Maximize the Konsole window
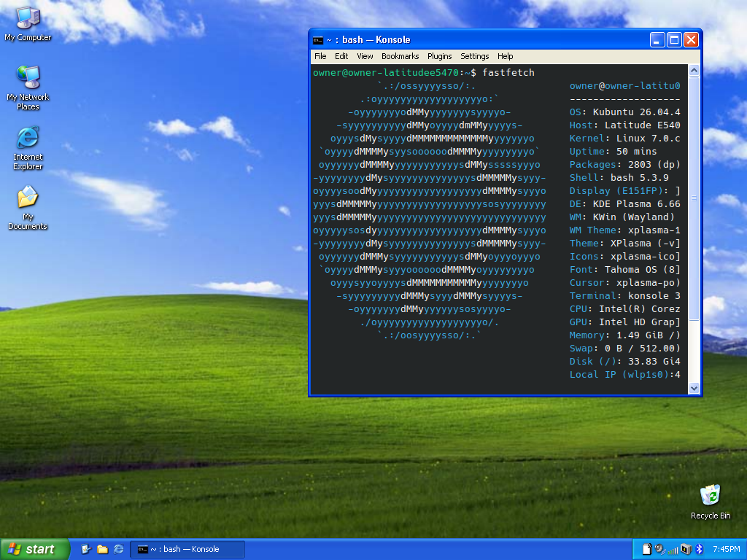This screenshot has width=747, height=560. click(674, 39)
